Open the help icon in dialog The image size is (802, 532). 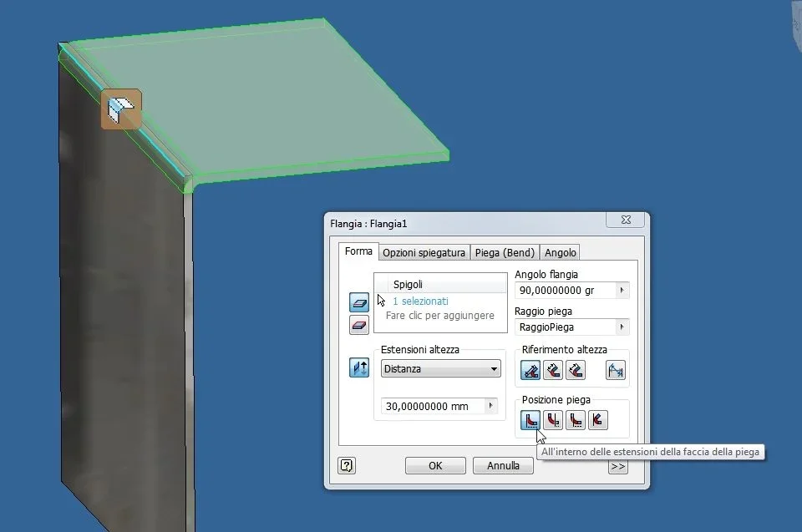pos(347,465)
